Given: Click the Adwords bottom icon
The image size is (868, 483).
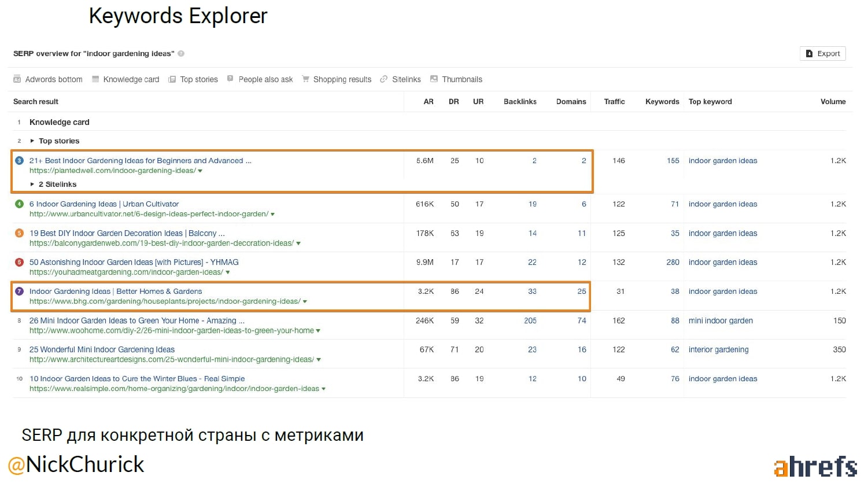Looking at the screenshot, I should pos(17,79).
